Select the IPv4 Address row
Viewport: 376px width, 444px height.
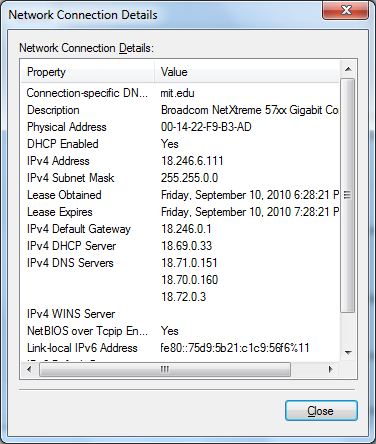(180, 161)
